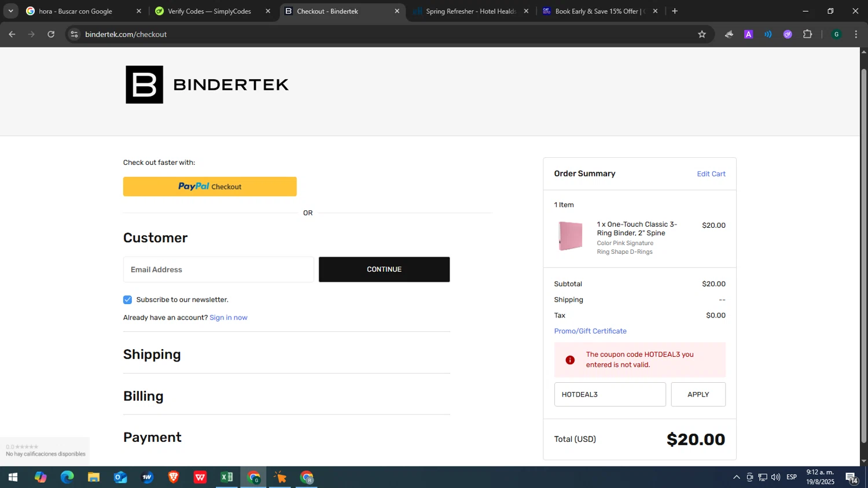Open the Chrome profile avatar G
This screenshot has width=868, height=488.
click(836, 34)
